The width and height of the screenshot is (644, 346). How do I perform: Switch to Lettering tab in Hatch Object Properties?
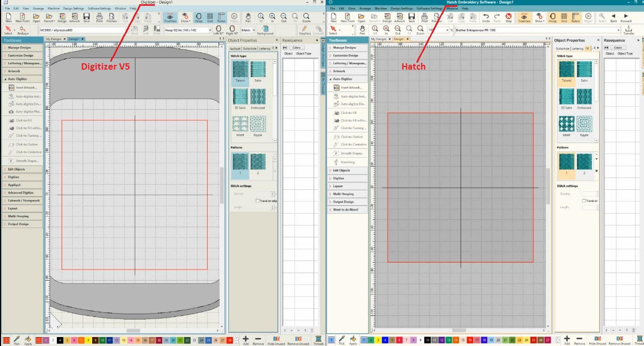click(578, 48)
